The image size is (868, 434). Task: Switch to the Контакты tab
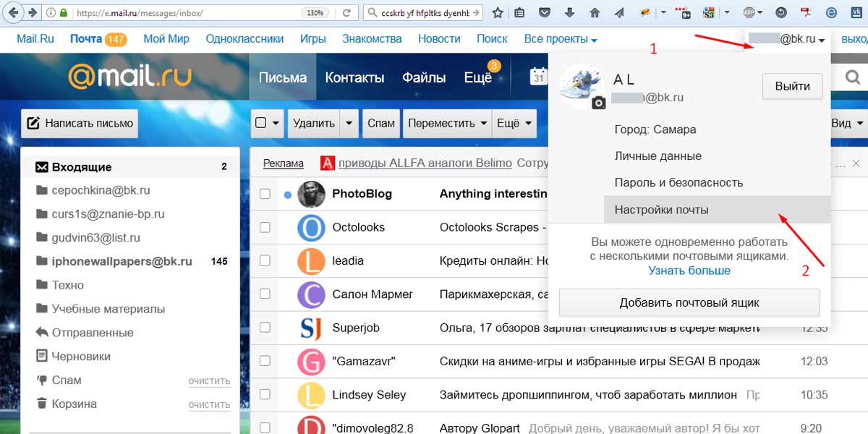click(x=354, y=77)
